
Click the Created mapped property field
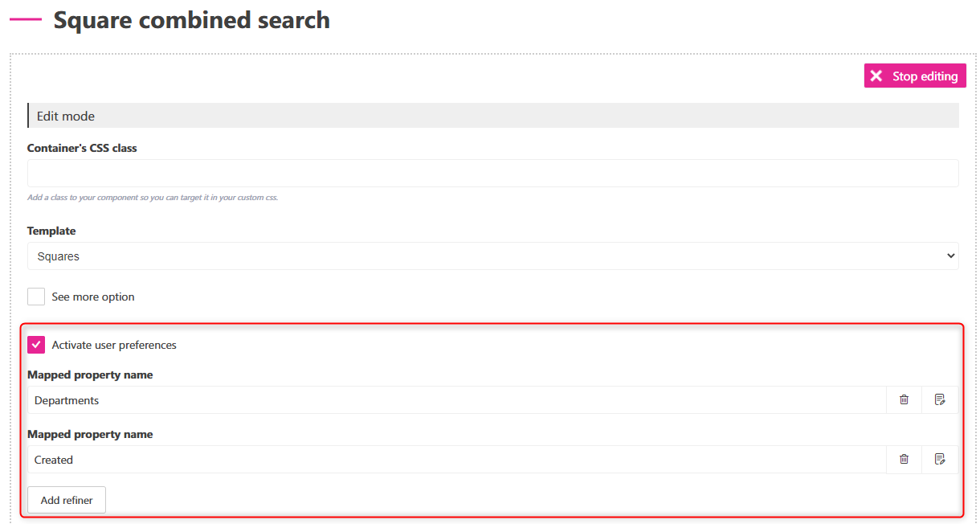tap(457, 459)
